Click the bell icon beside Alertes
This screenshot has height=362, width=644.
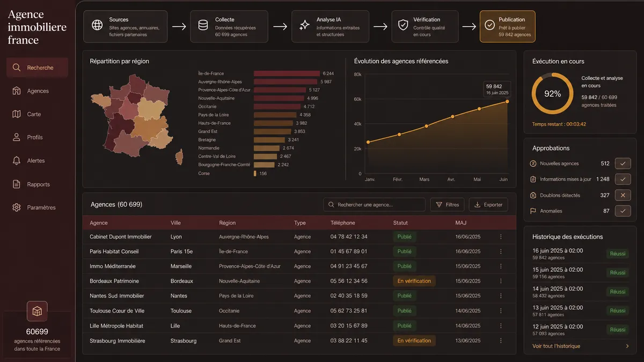[17, 160]
